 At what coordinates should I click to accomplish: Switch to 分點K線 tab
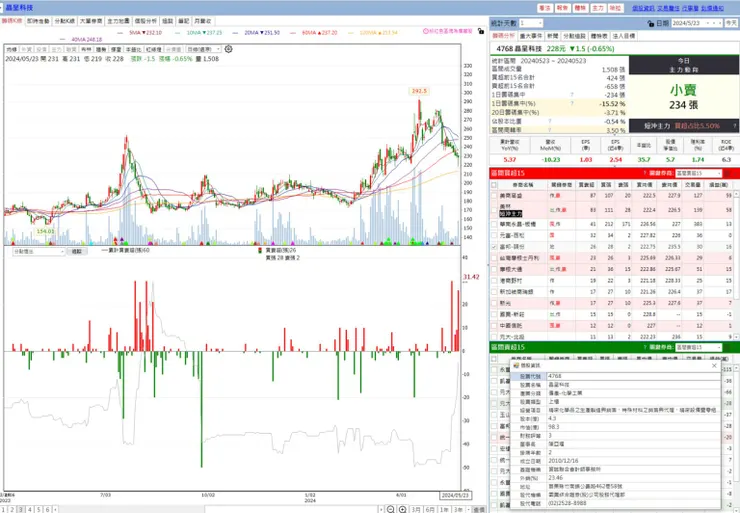(x=64, y=21)
